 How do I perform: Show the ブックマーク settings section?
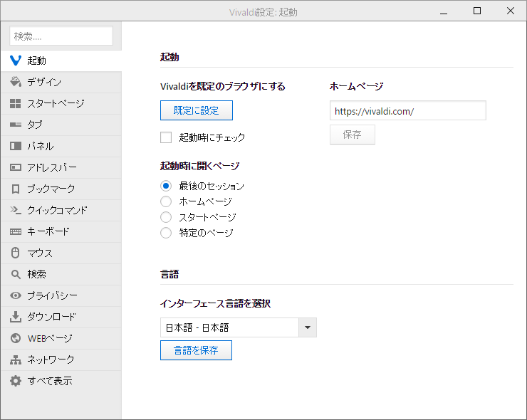tap(61, 189)
